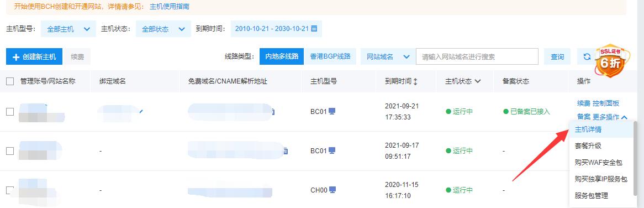This screenshot has width=644, height=208.
Task: Open the 全部状态 host status dropdown
Action: pos(163,29)
